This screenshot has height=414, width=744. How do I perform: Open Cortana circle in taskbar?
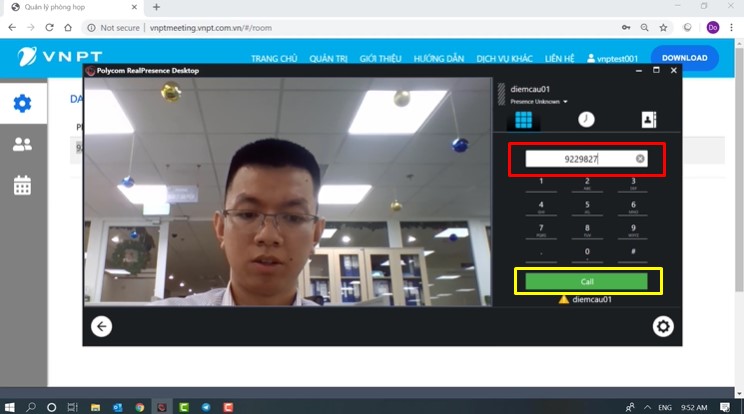[51, 407]
